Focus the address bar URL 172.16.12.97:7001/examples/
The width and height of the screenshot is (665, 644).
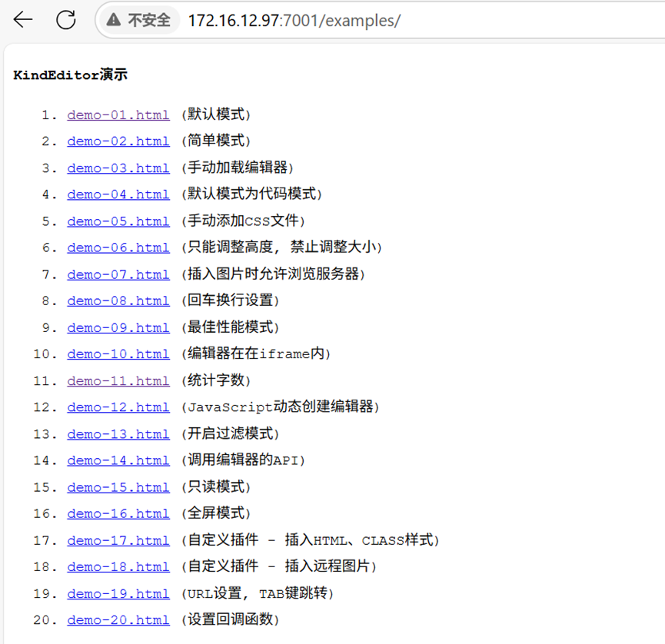click(x=294, y=20)
